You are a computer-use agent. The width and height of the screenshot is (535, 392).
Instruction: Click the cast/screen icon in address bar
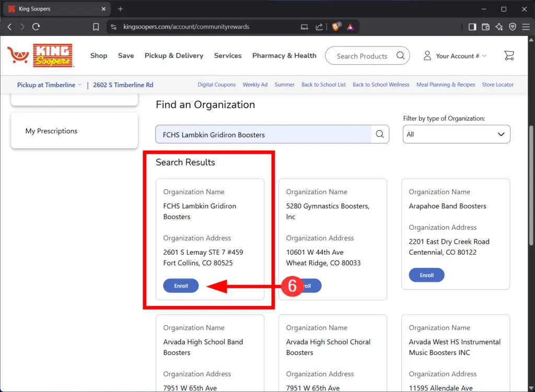click(305, 27)
